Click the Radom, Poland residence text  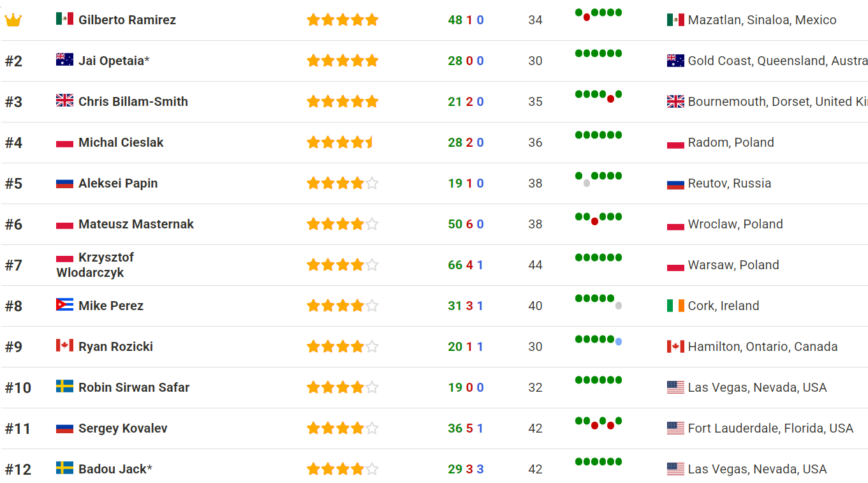(731, 142)
